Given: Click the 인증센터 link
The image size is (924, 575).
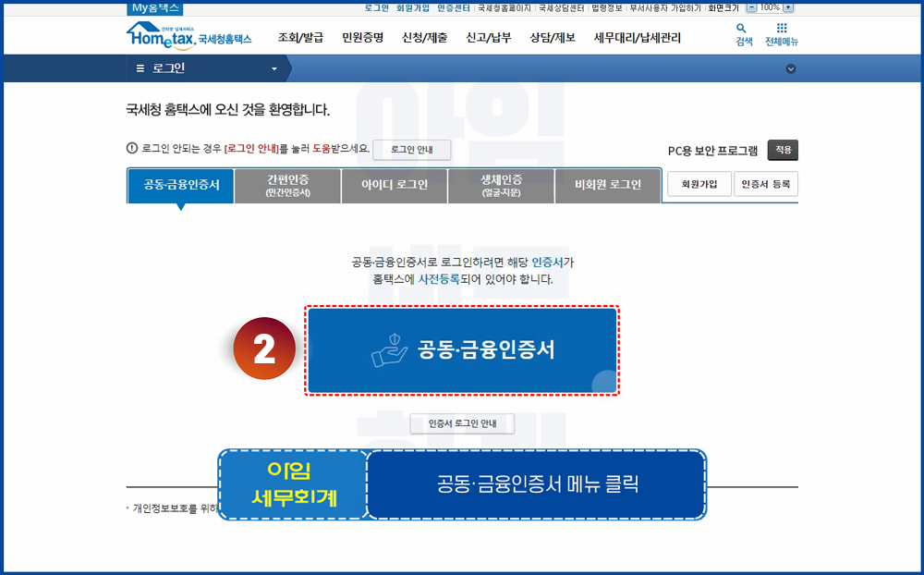Looking at the screenshot, I should (x=453, y=7).
